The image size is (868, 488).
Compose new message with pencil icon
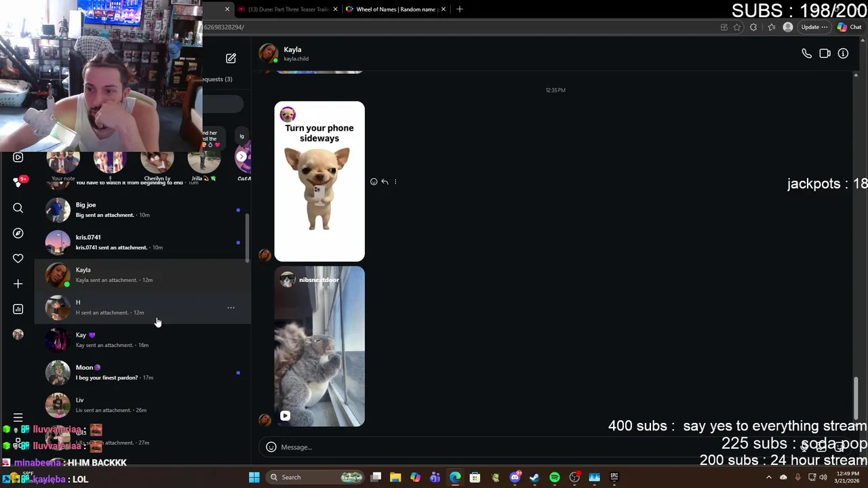pyautogui.click(x=231, y=58)
